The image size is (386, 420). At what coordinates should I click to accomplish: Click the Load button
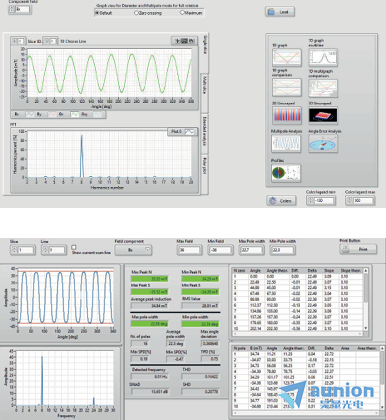click(x=280, y=12)
